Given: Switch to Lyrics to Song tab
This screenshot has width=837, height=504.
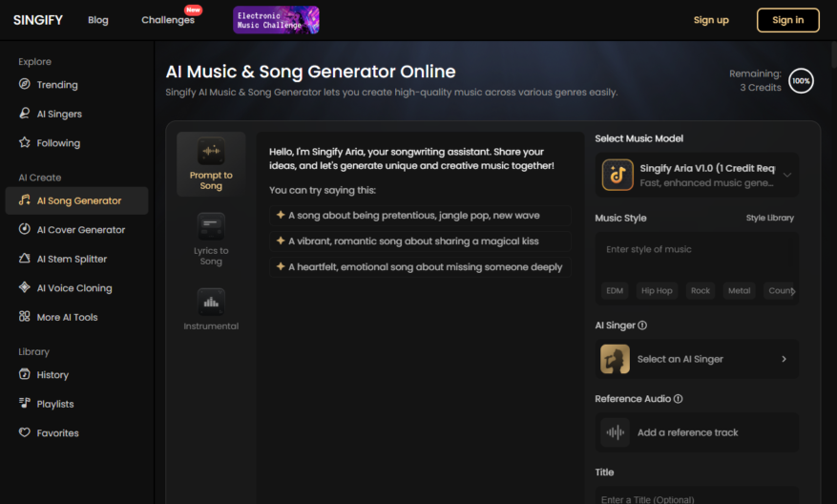Looking at the screenshot, I should coord(211,240).
